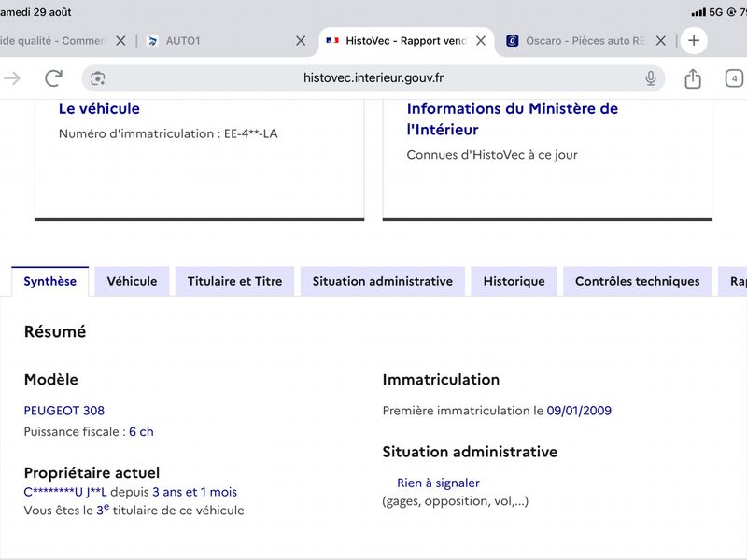Open the Historique tab
Screen dimensions: 747x560
click(514, 282)
